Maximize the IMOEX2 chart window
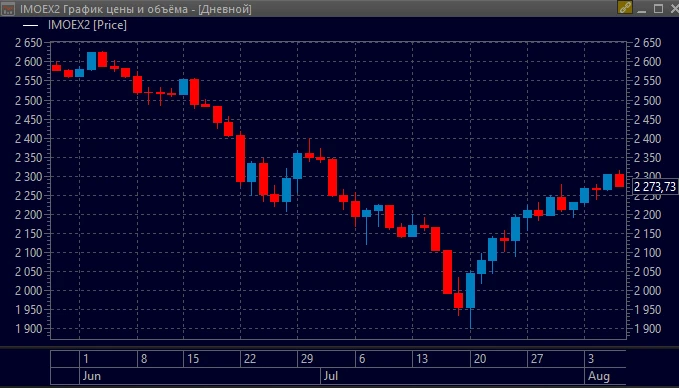Screen dimensions: 679x388 click(658, 8)
